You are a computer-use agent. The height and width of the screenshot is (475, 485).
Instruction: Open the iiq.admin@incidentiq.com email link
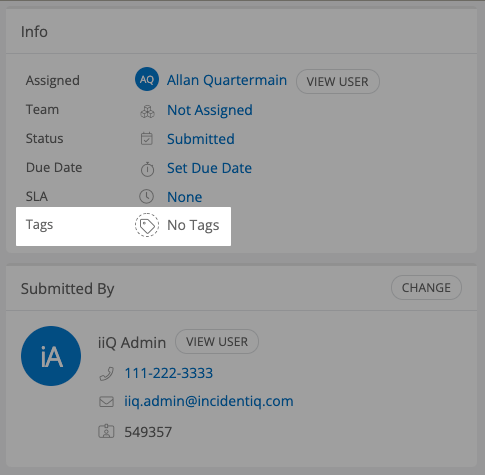point(209,401)
